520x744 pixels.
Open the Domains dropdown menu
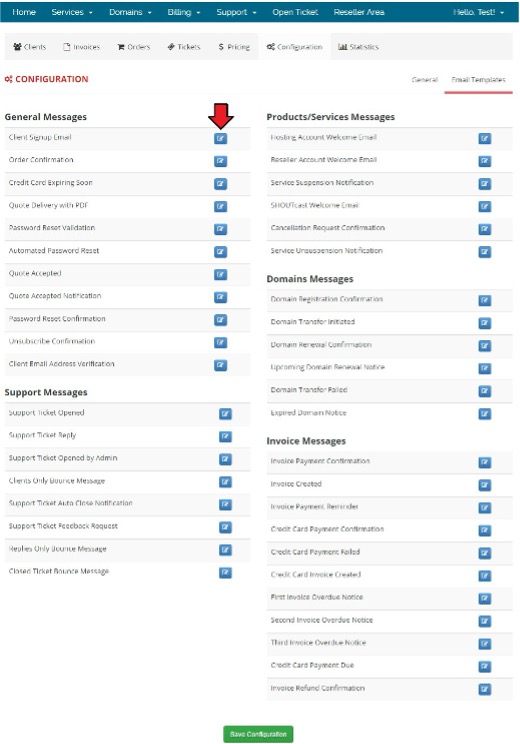point(130,12)
